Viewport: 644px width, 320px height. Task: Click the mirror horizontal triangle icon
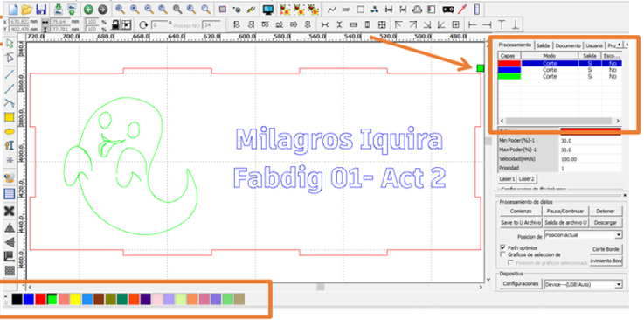[10, 228]
